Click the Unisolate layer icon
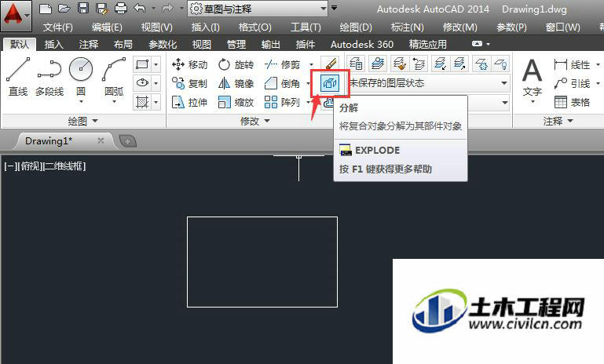Screen dimensions: 604x364 [459, 64]
